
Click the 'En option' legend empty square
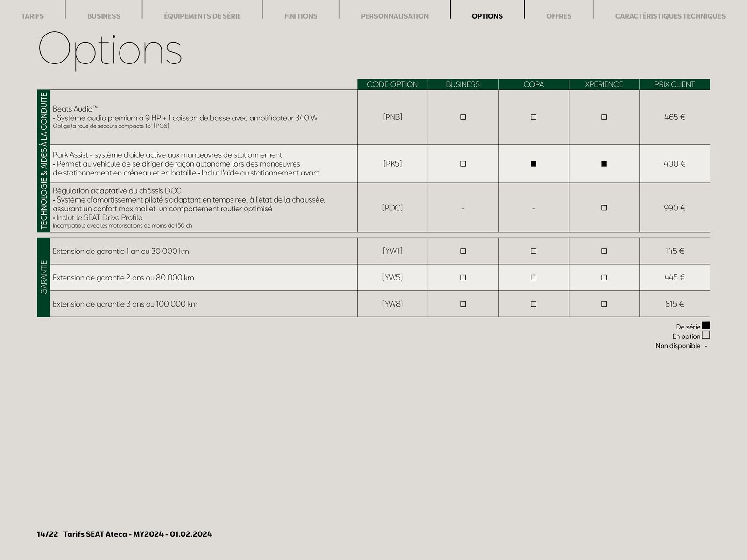click(x=706, y=335)
